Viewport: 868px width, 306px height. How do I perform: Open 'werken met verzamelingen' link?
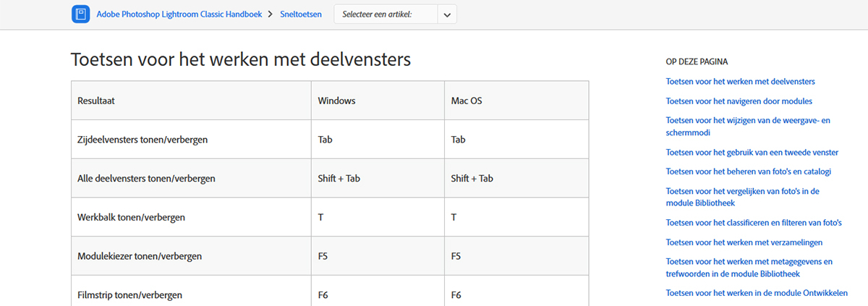click(x=744, y=242)
